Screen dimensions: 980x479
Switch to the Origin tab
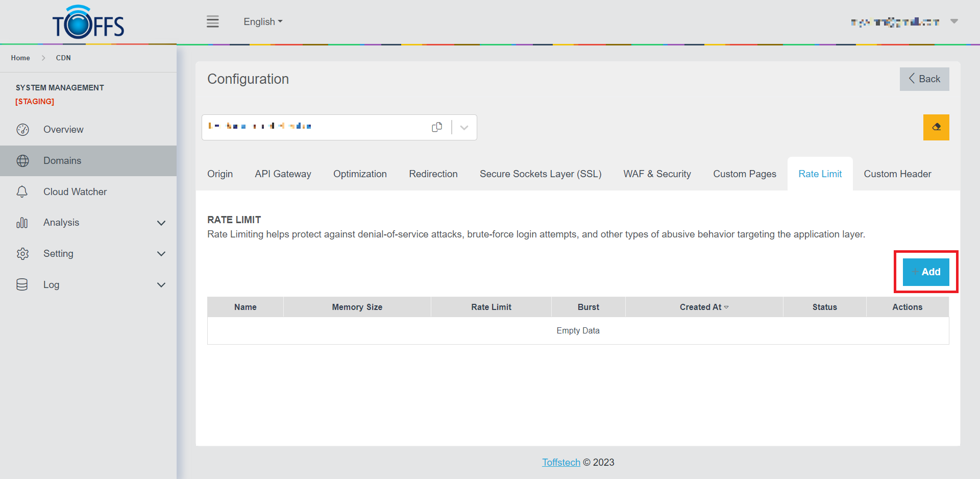[220, 174]
